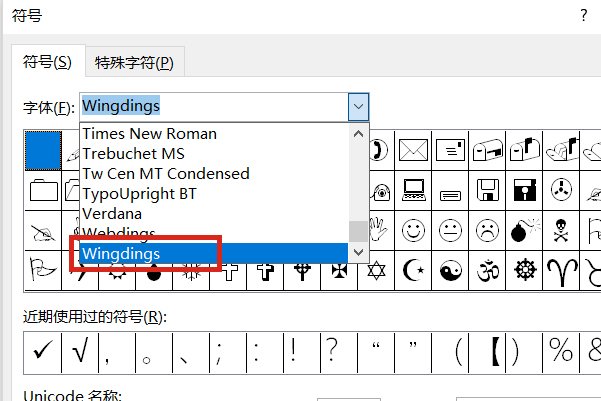The width and height of the screenshot is (601, 401).
Task: Select the Celtic cross symbol
Action: pos(302,276)
